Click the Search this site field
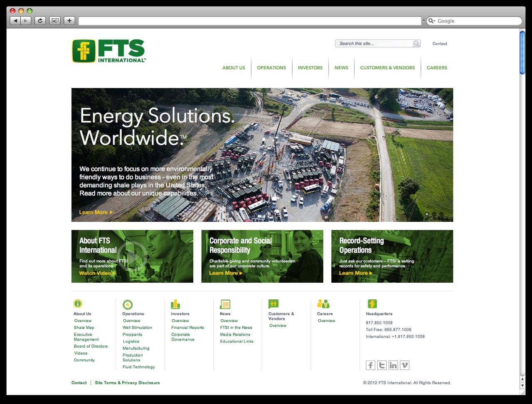The width and height of the screenshot is (532, 404). pos(374,43)
